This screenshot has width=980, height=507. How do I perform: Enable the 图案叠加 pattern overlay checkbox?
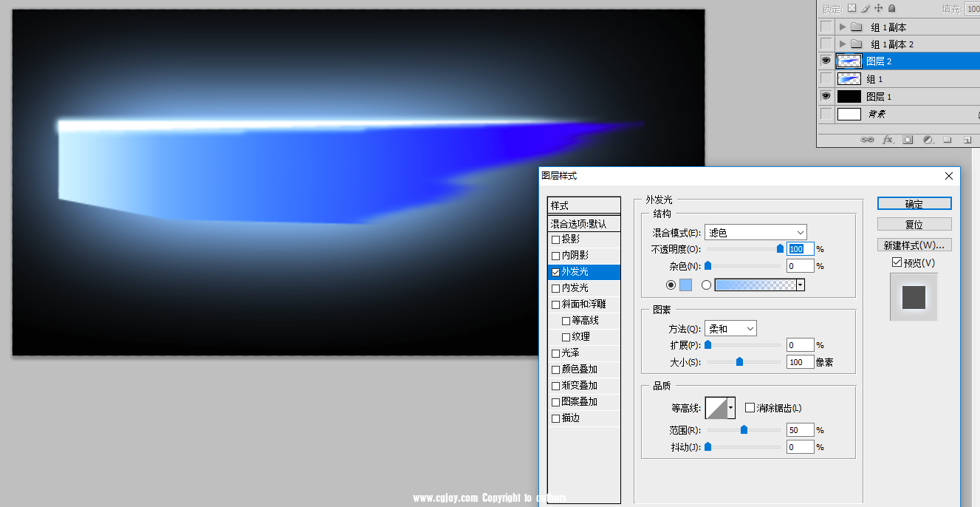tap(555, 402)
